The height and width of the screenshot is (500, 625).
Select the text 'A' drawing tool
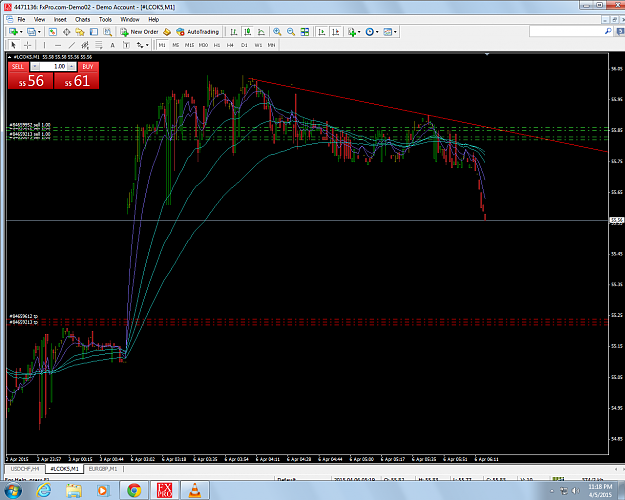click(112, 45)
